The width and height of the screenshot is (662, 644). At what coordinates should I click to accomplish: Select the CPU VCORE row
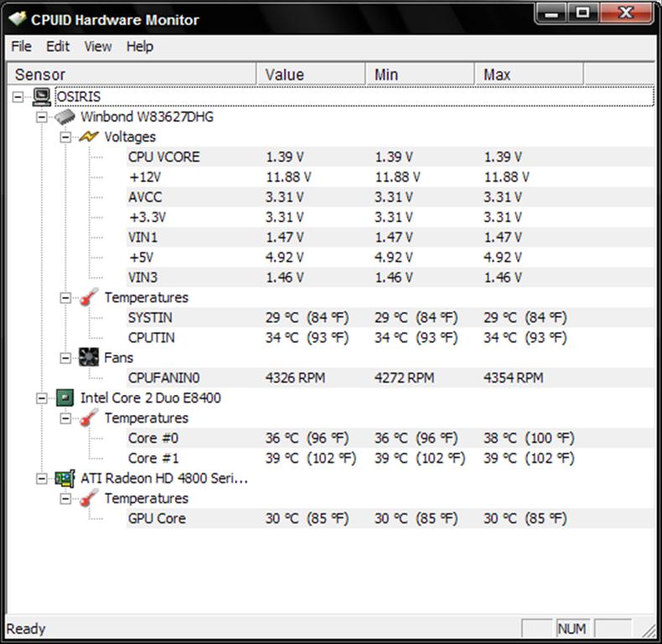pyautogui.click(x=390, y=157)
